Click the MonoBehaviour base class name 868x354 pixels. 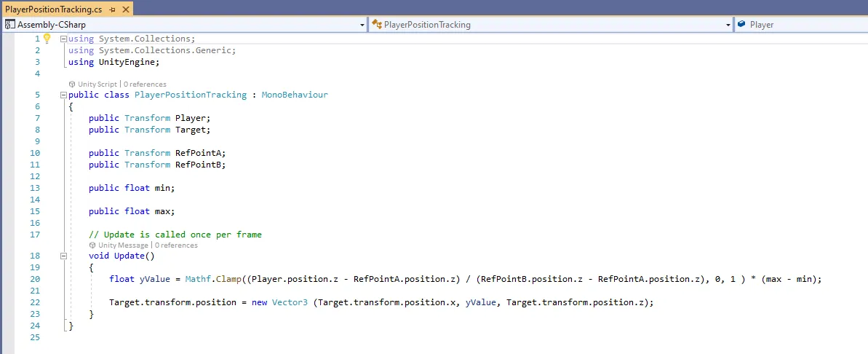[x=295, y=95]
